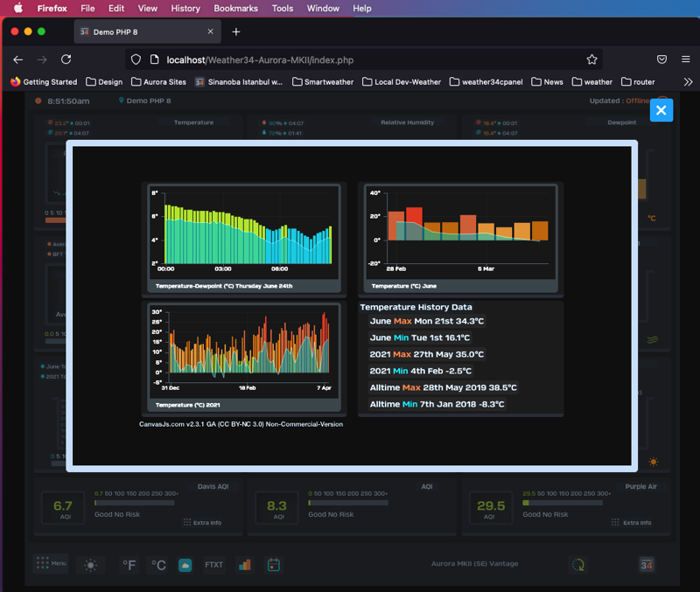Click the weather34 logo in footer
Image resolution: width=700 pixels, height=592 pixels.
[x=647, y=565]
